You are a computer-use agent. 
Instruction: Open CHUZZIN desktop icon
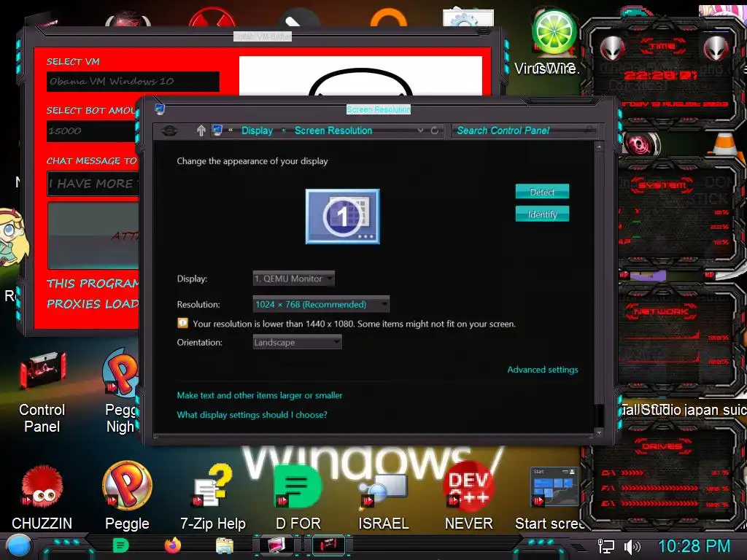(x=42, y=497)
